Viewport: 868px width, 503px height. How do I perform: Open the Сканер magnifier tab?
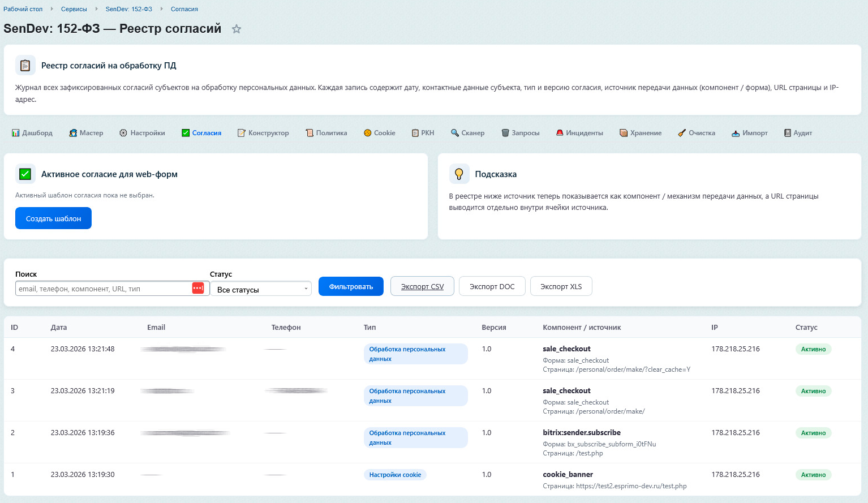click(x=467, y=133)
